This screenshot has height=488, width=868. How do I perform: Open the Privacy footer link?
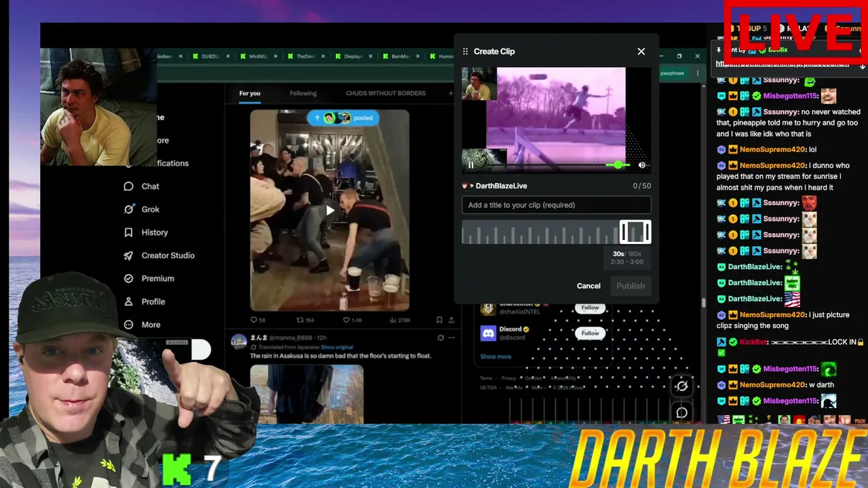click(x=509, y=378)
